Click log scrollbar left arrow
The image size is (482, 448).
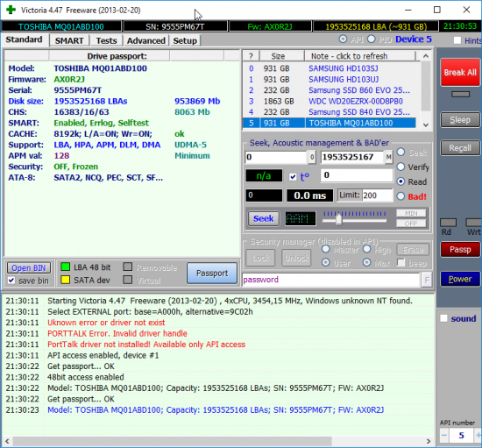(7, 441)
